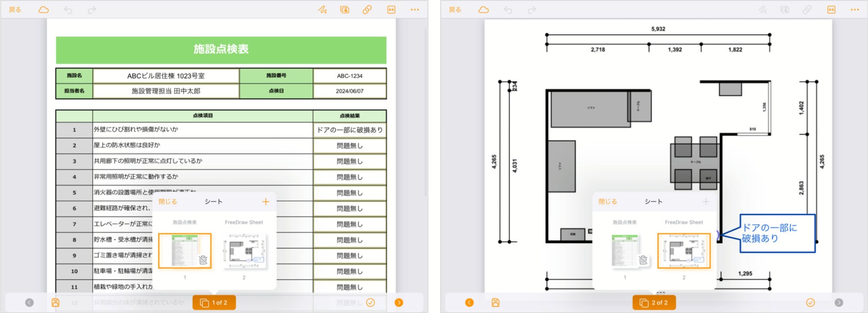868x313 pixels.
Task: Edit the 施設番号 field ABC-1234
Action: (x=349, y=76)
